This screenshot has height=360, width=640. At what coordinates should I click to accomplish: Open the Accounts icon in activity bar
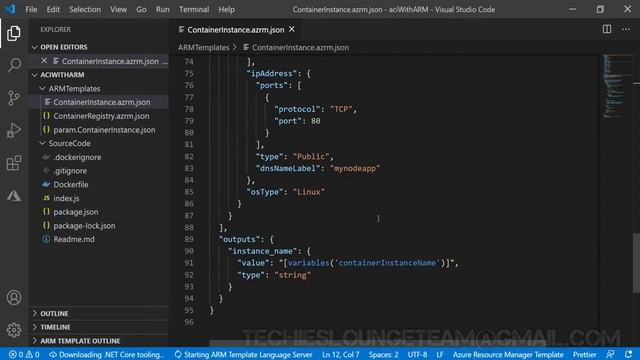[x=14, y=298]
